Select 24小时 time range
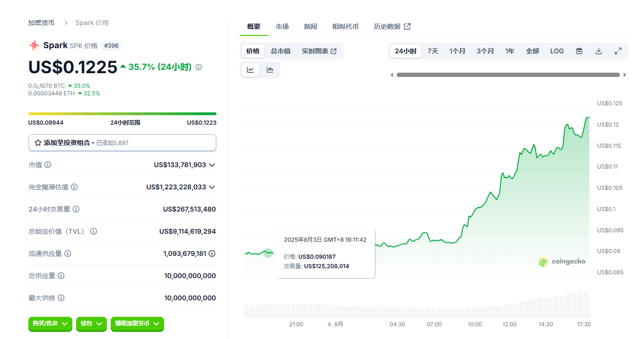This screenshot has width=644, height=339. pyautogui.click(x=406, y=51)
